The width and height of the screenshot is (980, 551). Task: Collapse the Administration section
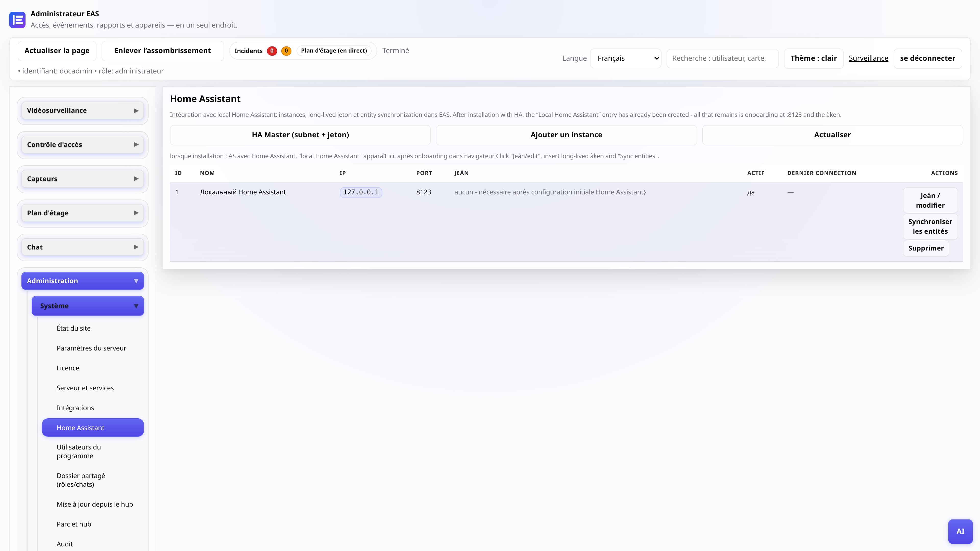pos(82,281)
